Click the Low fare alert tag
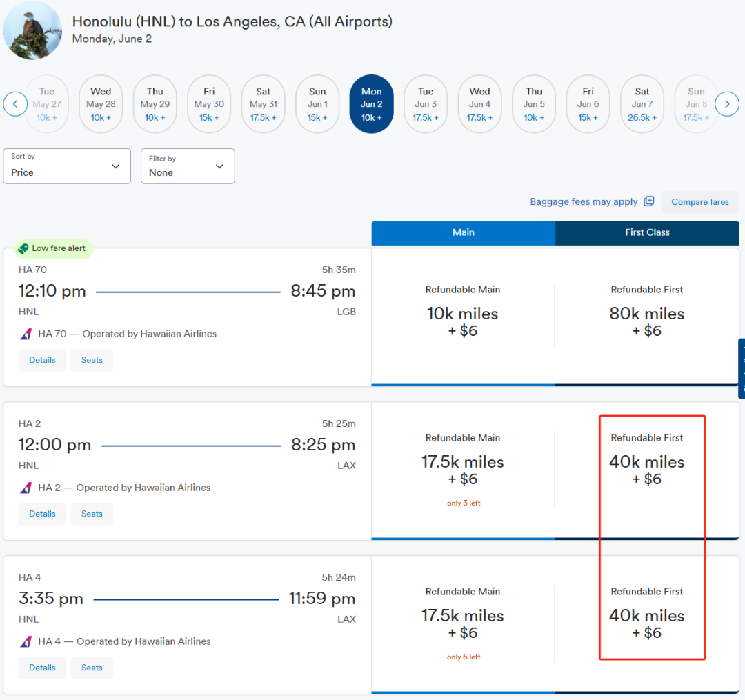The height and width of the screenshot is (700, 745). click(52, 248)
